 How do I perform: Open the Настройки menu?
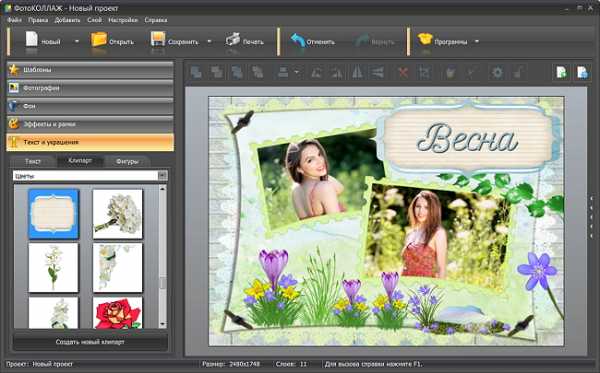coord(123,20)
